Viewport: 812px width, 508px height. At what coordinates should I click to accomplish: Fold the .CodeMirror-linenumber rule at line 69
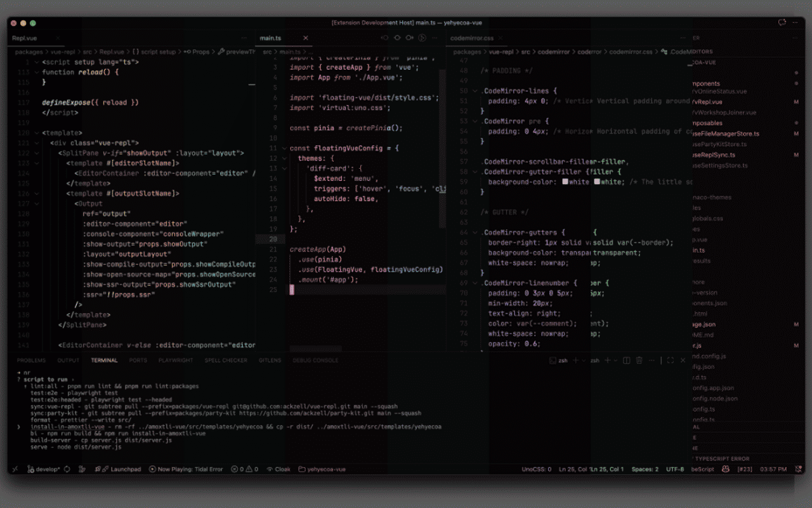point(475,283)
